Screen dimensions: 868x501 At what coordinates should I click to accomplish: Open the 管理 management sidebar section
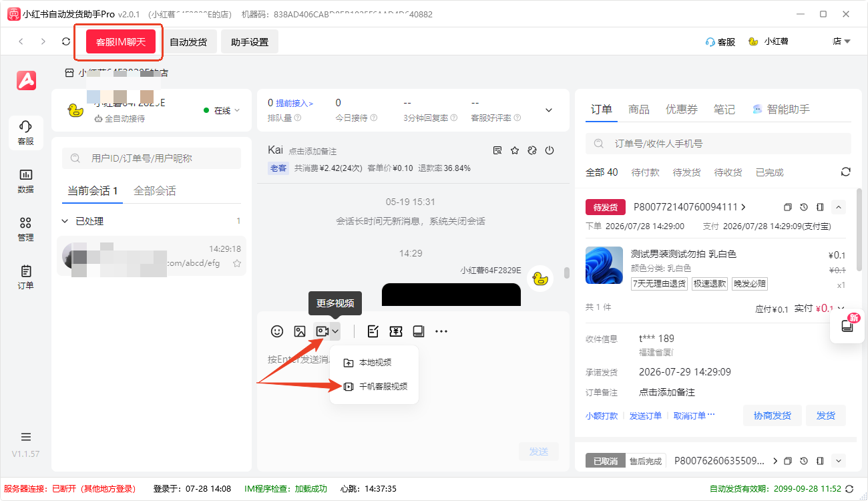(x=26, y=228)
